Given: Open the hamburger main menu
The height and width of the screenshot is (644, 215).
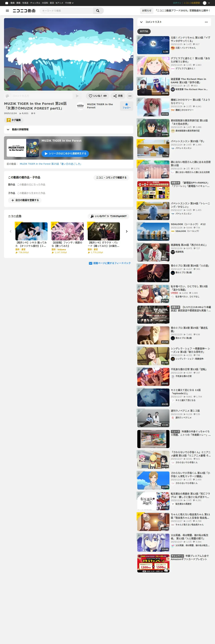Looking at the screenshot, I should coord(7,11).
